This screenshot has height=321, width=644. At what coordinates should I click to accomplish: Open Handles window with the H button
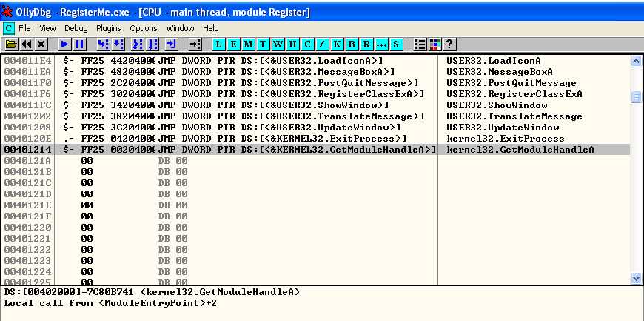click(x=292, y=44)
